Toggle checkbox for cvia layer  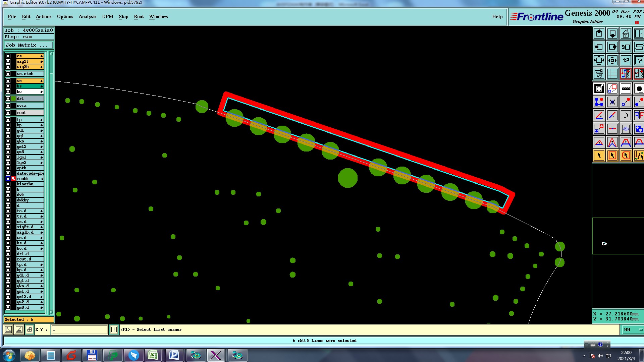(8, 106)
